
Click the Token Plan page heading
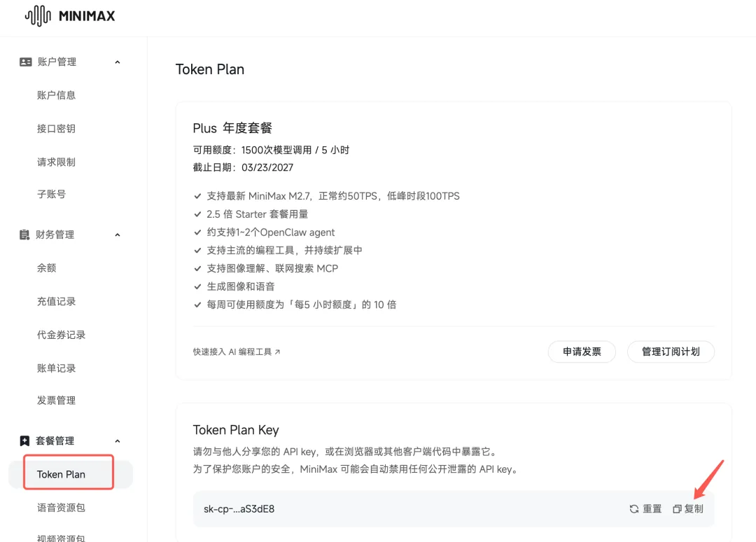tap(210, 69)
